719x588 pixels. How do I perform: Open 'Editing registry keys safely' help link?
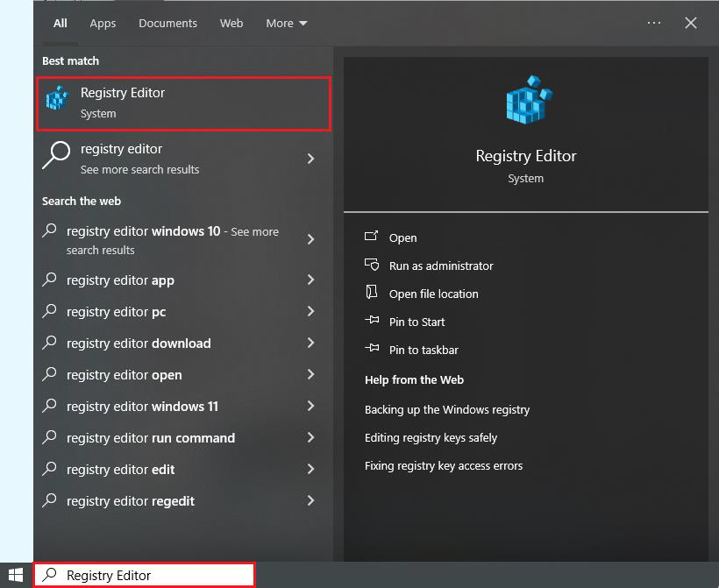431,438
